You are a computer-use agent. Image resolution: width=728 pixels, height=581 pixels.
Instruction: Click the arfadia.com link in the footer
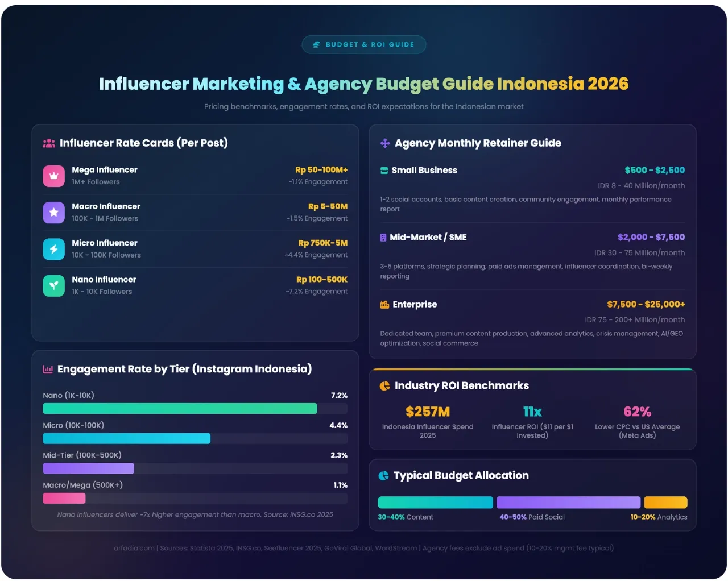134,548
